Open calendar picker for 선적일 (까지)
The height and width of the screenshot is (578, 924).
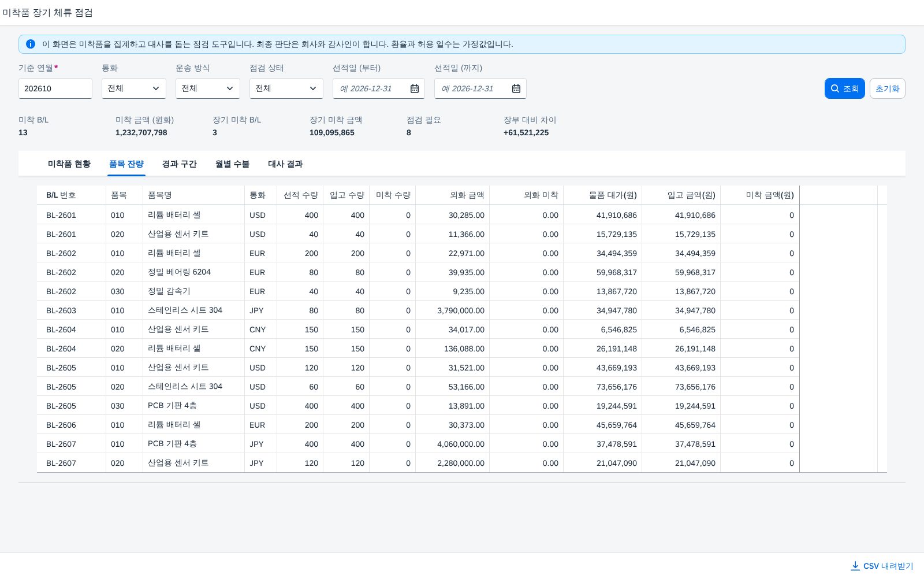pyautogui.click(x=516, y=88)
